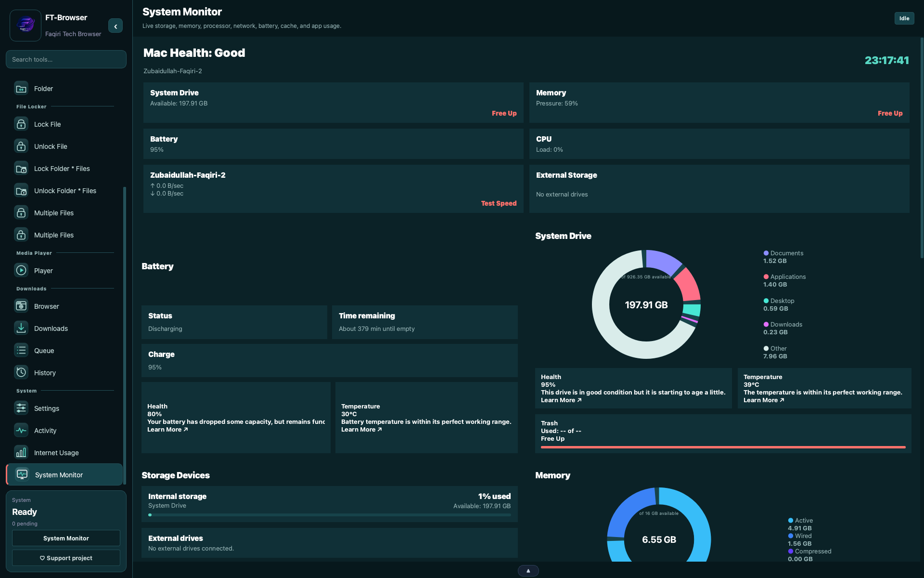Collapse the sidebar with the chevron button
Viewport: 924px width, 578px height.
[115, 26]
